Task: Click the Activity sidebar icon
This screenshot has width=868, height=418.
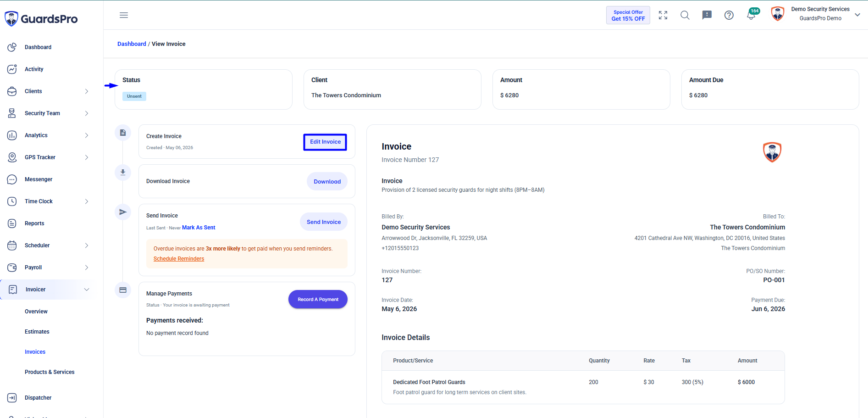Action: (x=12, y=69)
